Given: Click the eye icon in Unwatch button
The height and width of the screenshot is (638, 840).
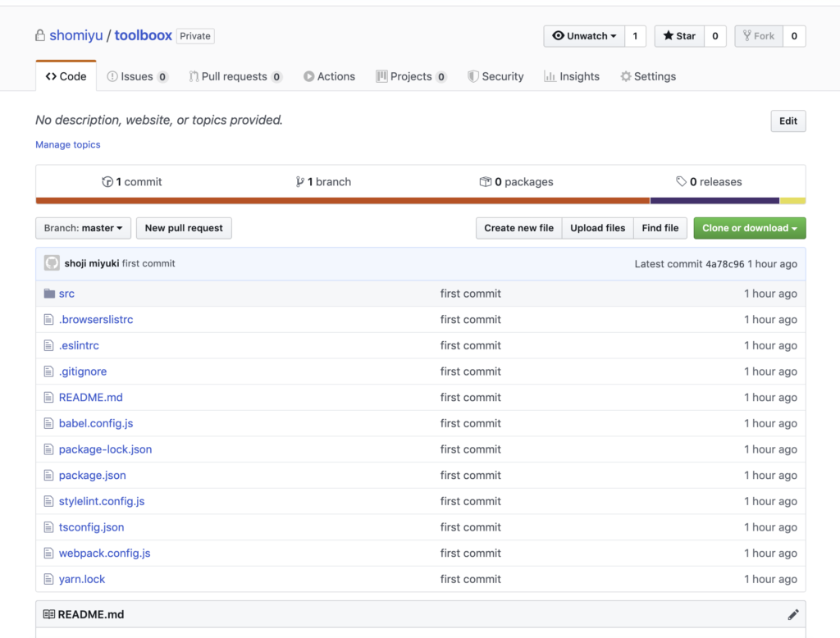Looking at the screenshot, I should tap(558, 36).
